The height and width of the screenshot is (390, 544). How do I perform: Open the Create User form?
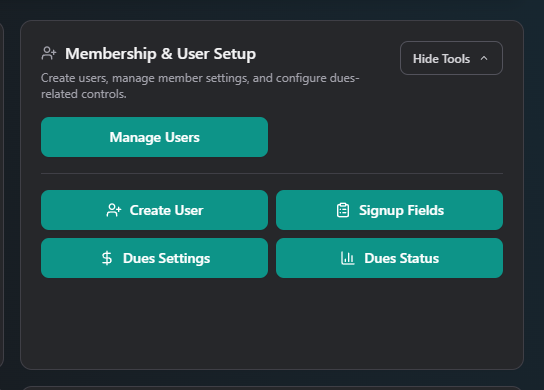[154, 210]
